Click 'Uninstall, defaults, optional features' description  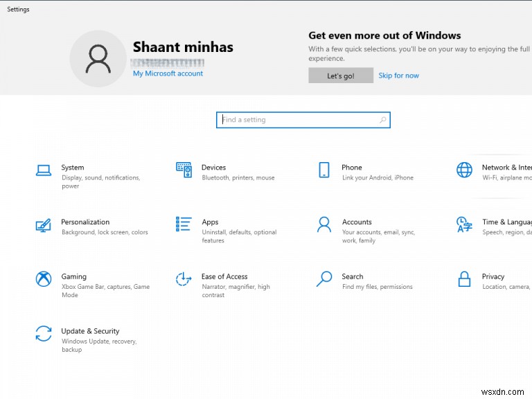pos(239,236)
